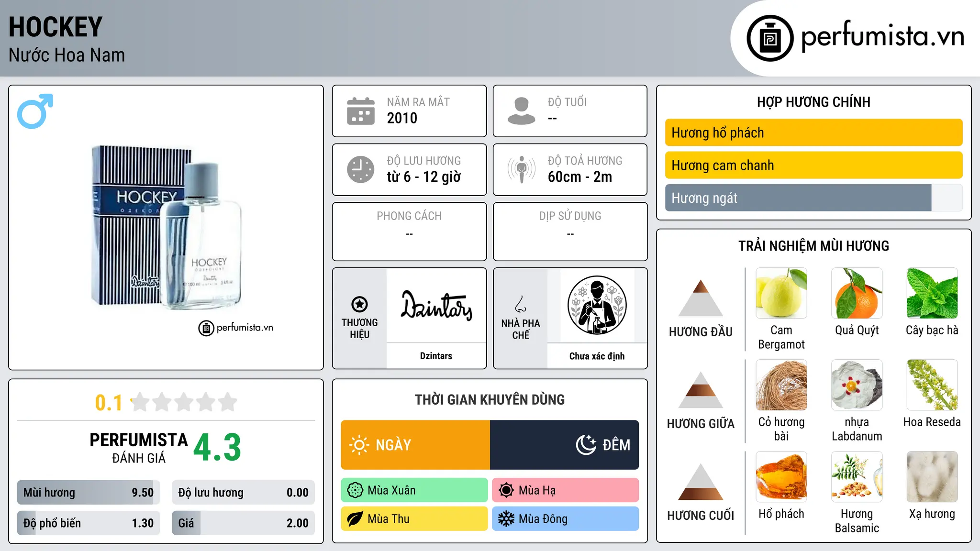Click the Nước Hoa Nam subtitle
This screenshot has width=980, height=551.
pos(67,55)
